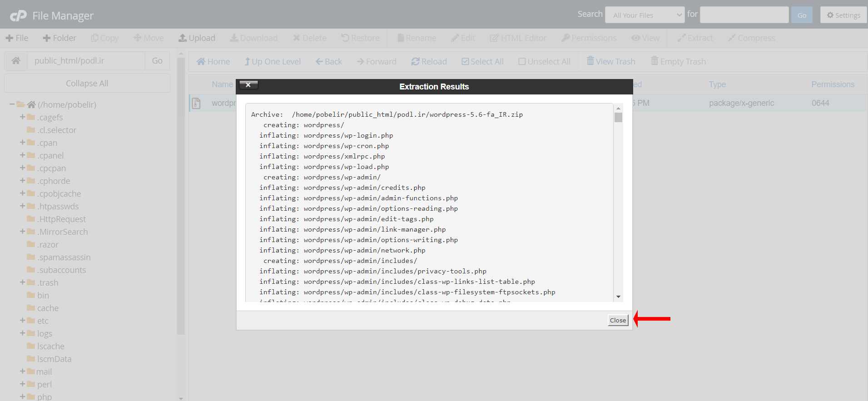Image resolution: width=868 pixels, height=401 pixels.
Task: Focus the public_html/podl.ir path field
Action: point(86,61)
